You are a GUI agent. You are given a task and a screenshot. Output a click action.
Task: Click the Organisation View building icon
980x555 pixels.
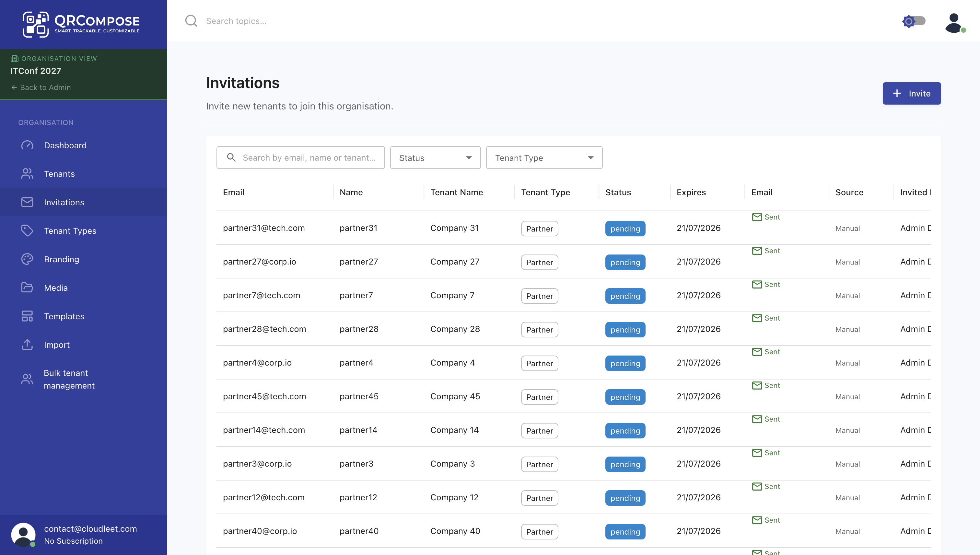(x=15, y=59)
